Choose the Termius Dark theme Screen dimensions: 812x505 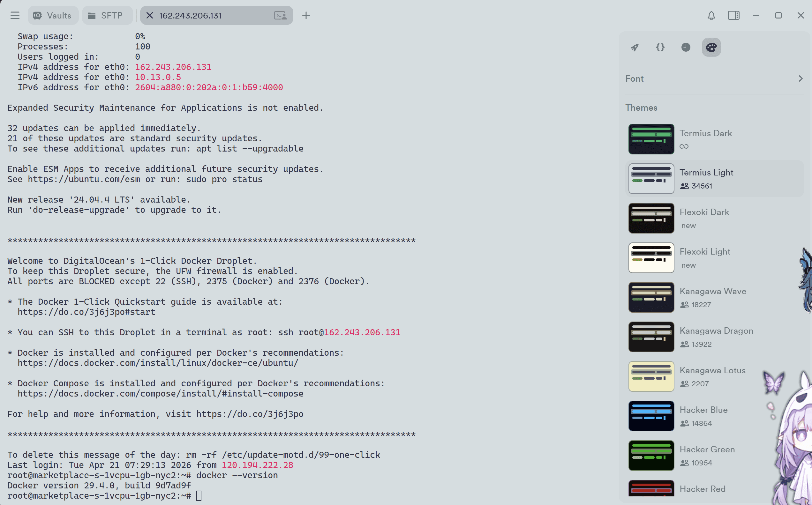click(714, 139)
